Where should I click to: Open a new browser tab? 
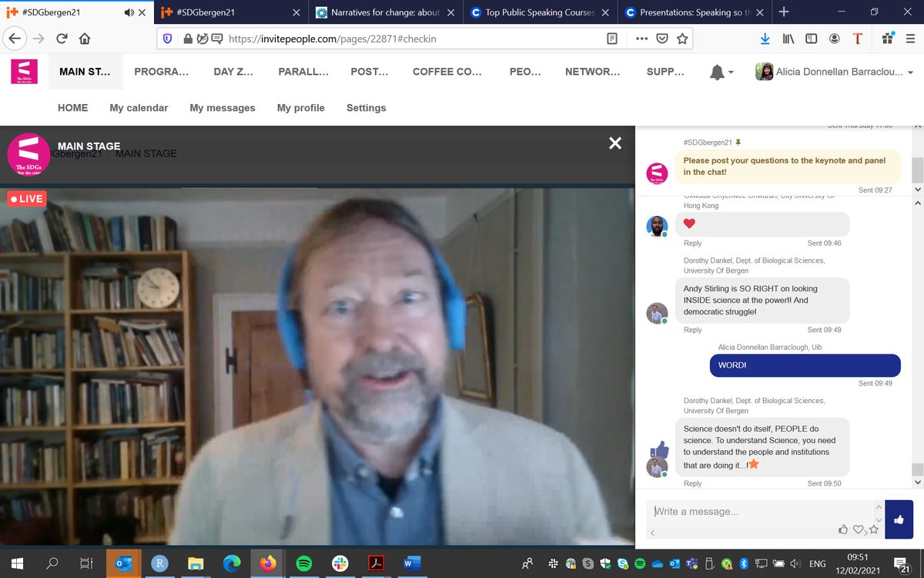pos(784,12)
